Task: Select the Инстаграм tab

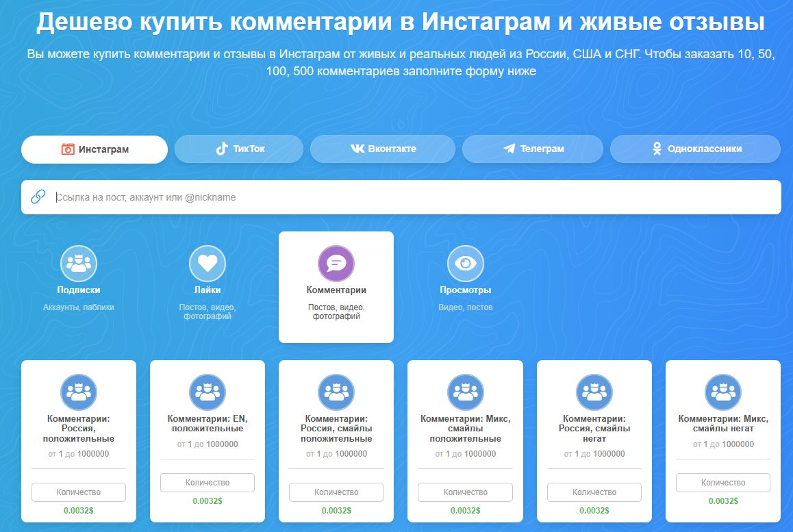Action: (94, 149)
